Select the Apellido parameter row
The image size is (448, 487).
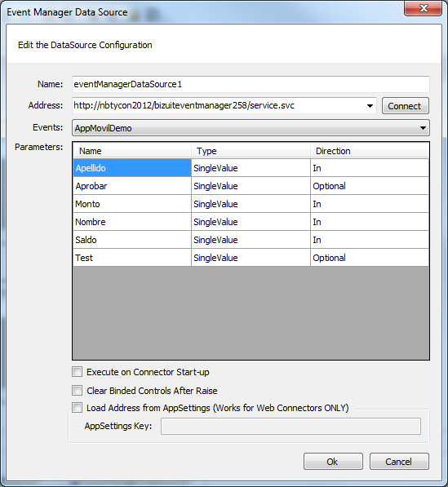tap(251, 168)
